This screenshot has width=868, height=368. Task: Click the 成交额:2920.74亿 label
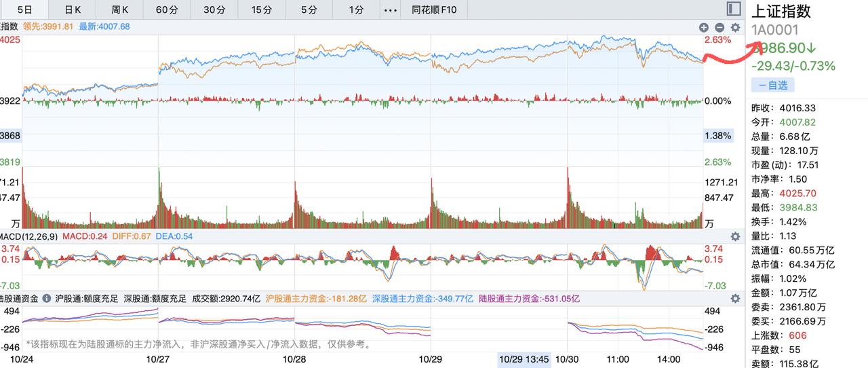226,298
